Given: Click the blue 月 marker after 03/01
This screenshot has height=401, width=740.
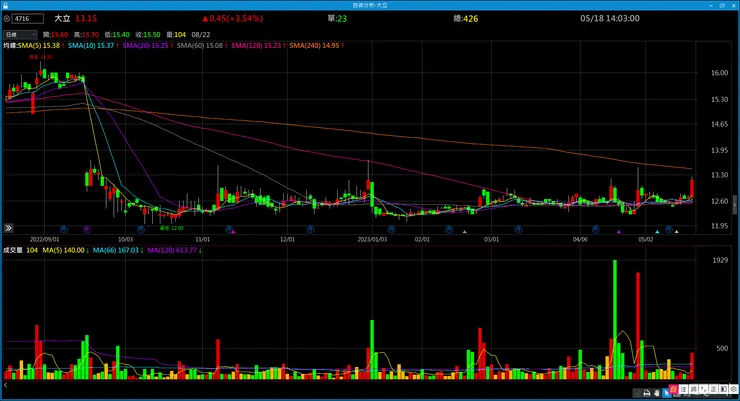Looking at the screenshot, I should pos(518,229).
